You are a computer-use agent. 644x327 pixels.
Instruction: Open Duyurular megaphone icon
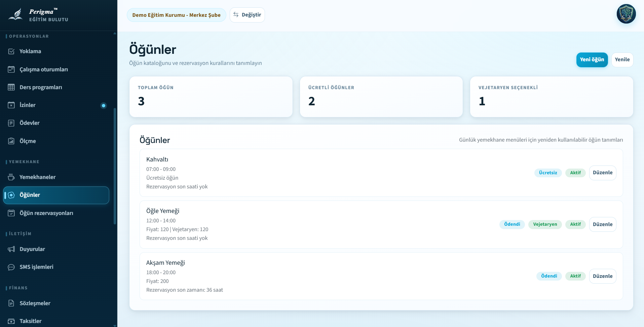pos(11,249)
